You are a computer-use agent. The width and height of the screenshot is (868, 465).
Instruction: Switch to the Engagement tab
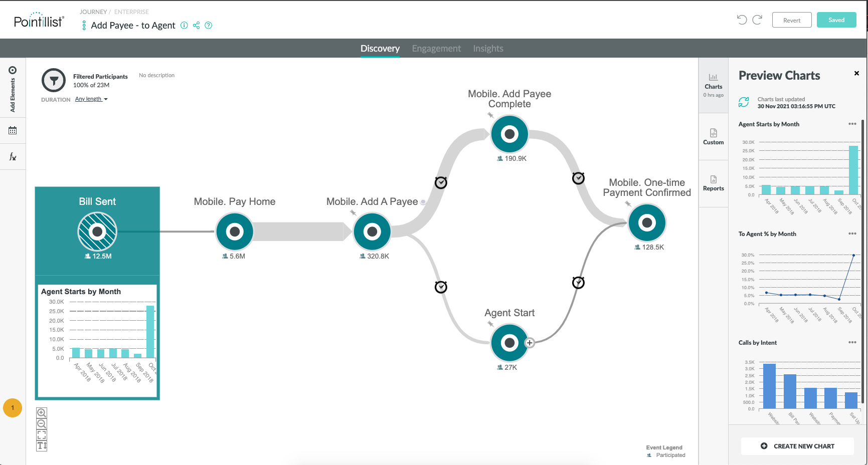[436, 48]
